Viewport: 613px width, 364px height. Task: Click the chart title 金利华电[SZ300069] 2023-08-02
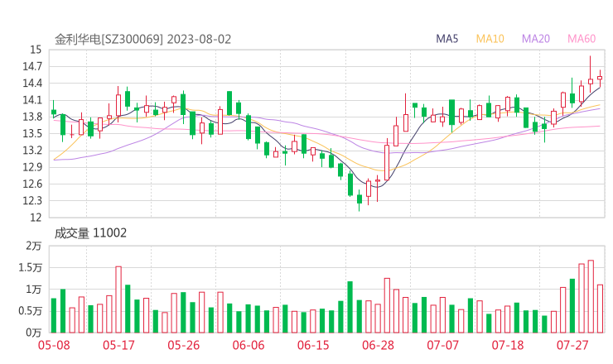(142, 40)
